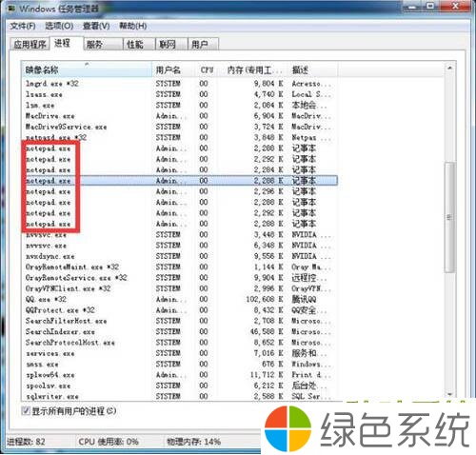The image size is (476, 455).
Task: Click the Task Manager title bar icon
Action: pos(11,9)
